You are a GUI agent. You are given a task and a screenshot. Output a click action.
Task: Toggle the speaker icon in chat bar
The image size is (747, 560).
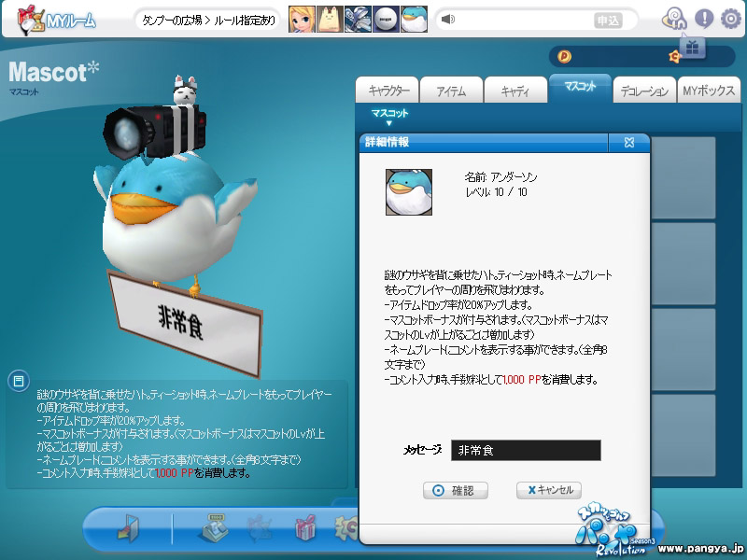click(x=448, y=20)
